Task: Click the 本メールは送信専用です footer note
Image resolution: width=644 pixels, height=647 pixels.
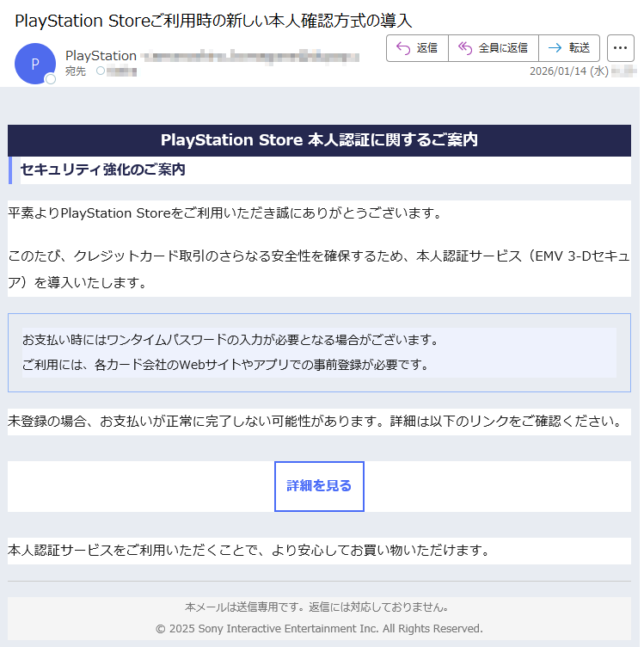Action: pos(316,607)
